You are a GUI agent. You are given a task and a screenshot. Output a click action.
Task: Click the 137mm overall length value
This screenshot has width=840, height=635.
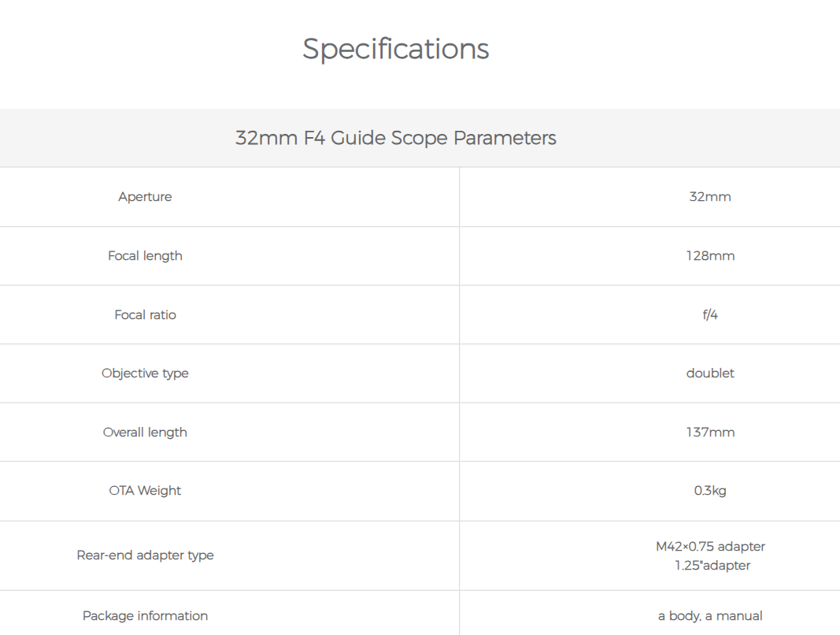(709, 433)
